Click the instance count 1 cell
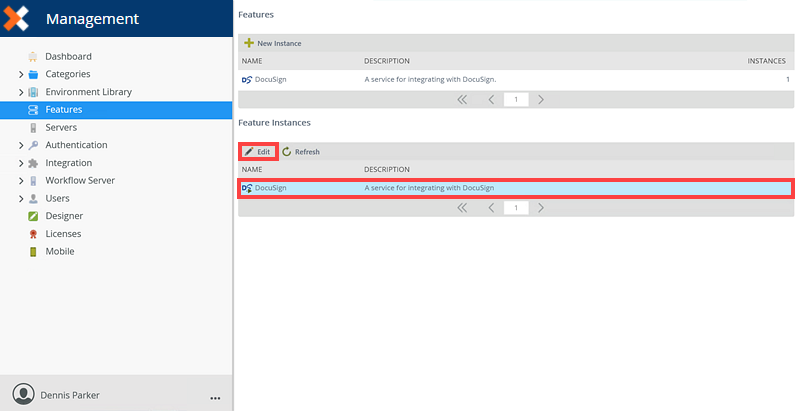800x411 pixels. click(788, 80)
